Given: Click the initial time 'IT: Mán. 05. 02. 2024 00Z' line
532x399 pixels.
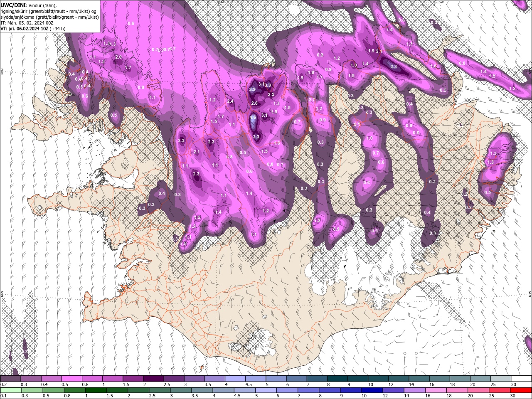Looking at the screenshot, I should [26, 23].
